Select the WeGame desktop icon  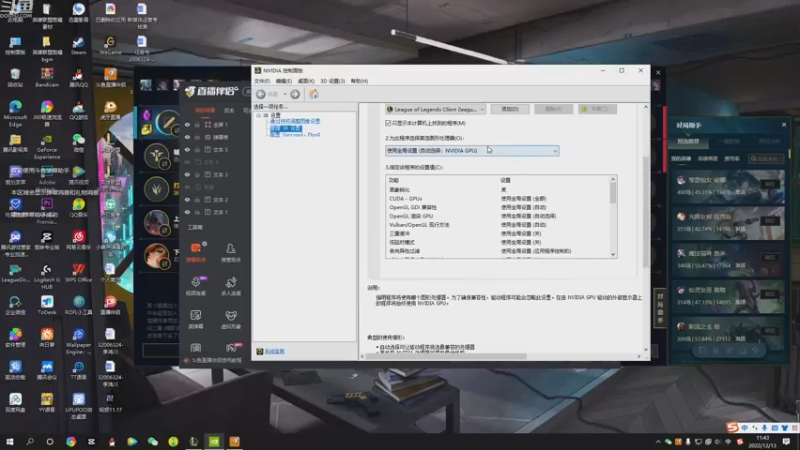pos(110,45)
